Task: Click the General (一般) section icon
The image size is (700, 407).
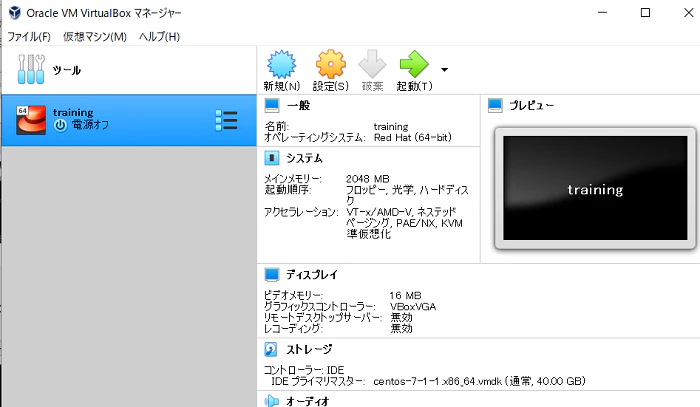Action: [271, 105]
